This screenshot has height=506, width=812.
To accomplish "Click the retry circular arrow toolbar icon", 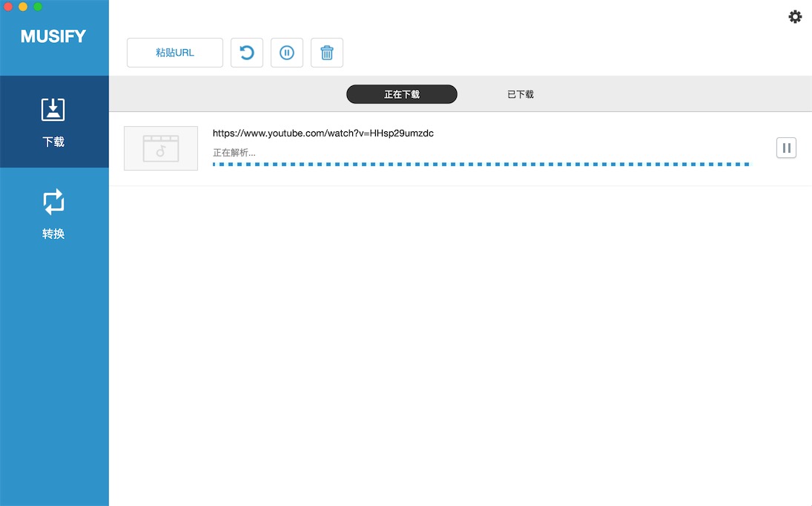I will click(x=246, y=53).
